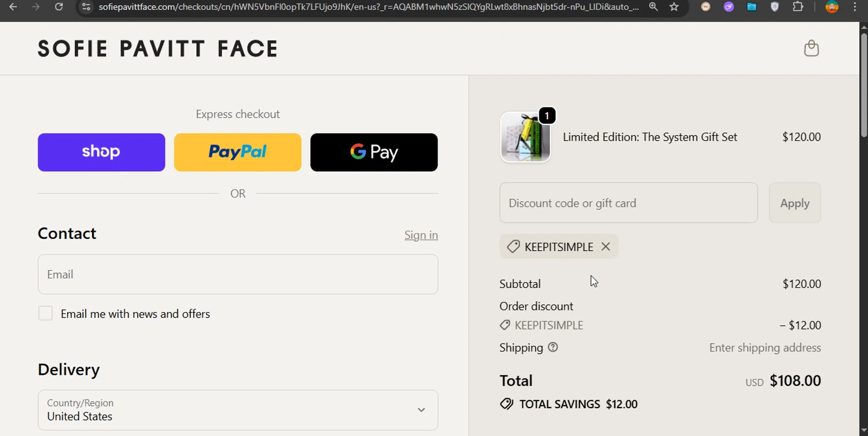Click the product name Limited Edition: The System Gift Set
The image size is (868, 436).
pyautogui.click(x=650, y=137)
